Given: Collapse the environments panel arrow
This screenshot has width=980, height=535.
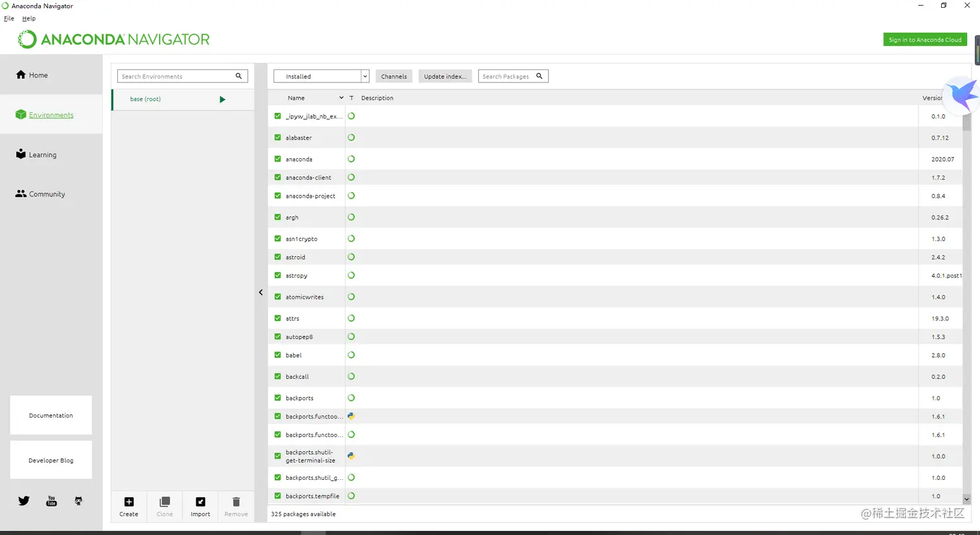Looking at the screenshot, I should pyautogui.click(x=261, y=292).
